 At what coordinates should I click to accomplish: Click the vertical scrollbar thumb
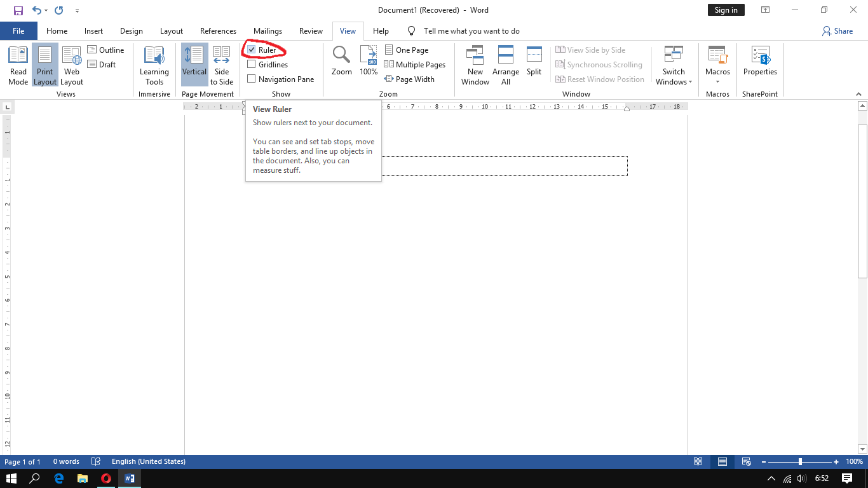tap(862, 201)
